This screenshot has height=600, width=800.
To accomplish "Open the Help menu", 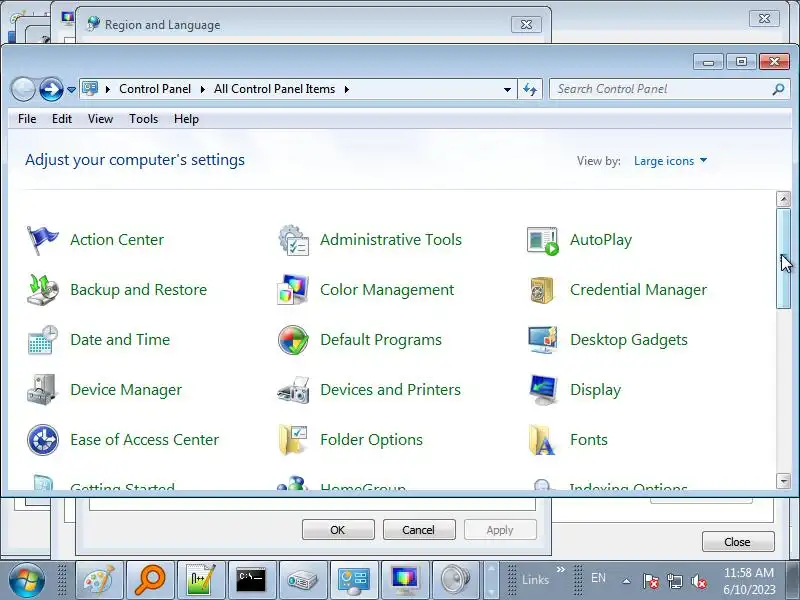I will (186, 119).
